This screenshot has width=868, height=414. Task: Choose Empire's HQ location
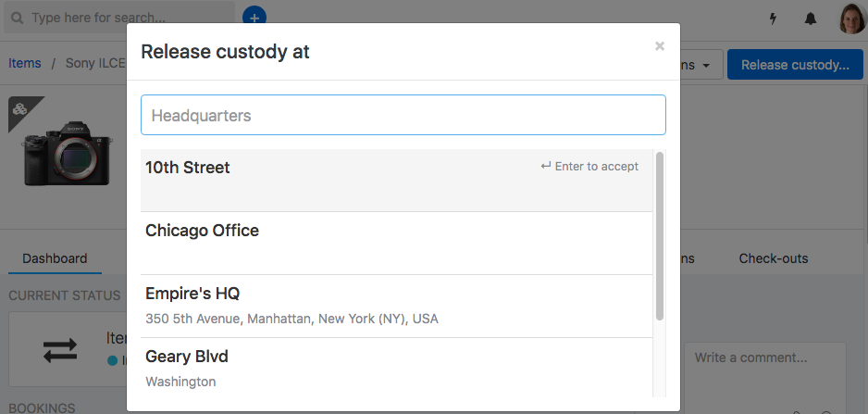(x=396, y=307)
